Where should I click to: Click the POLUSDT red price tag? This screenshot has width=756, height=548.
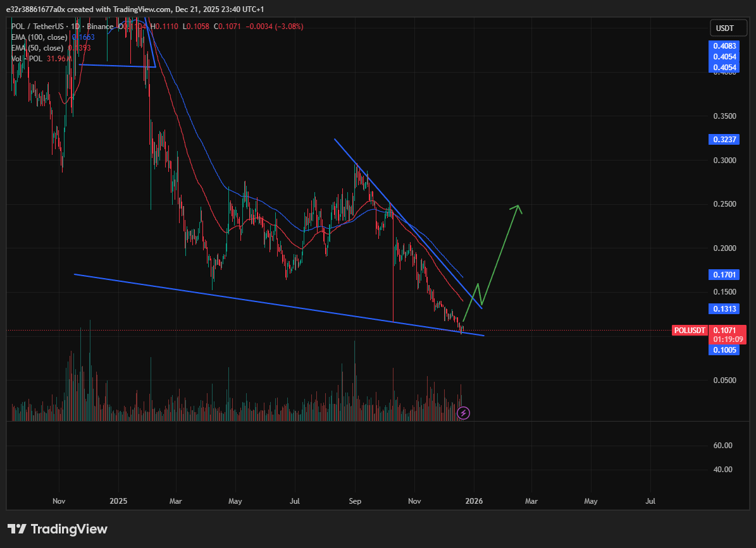coord(690,331)
